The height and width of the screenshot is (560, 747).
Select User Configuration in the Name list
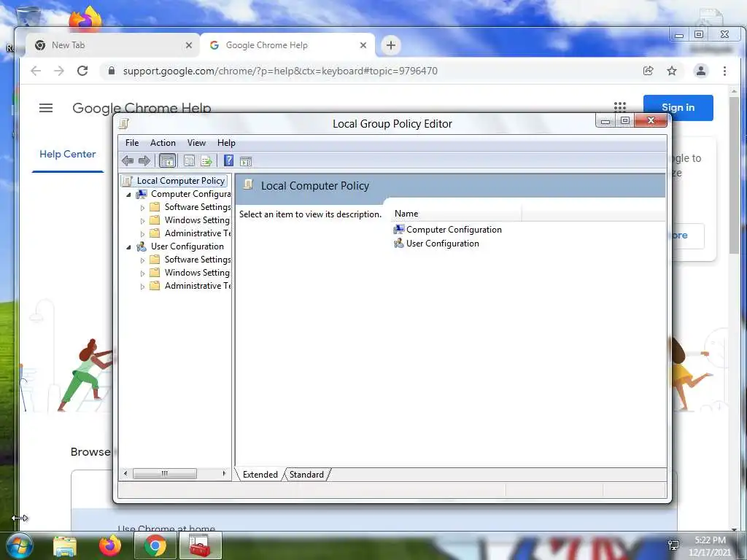coord(443,244)
